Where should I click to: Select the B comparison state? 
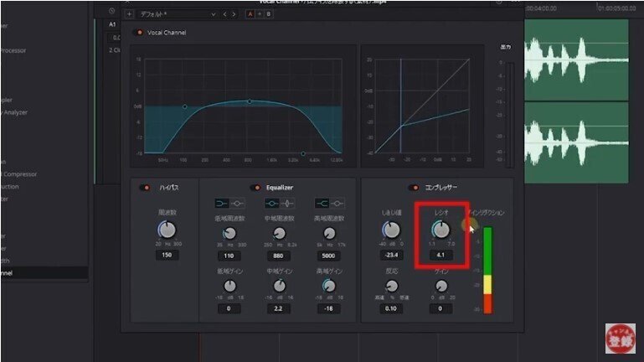point(269,14)
